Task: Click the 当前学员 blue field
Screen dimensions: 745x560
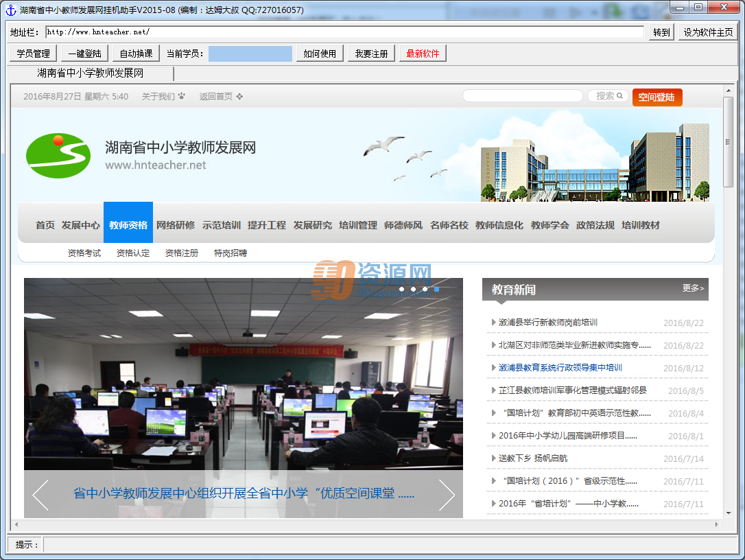Action: [250, 54]
